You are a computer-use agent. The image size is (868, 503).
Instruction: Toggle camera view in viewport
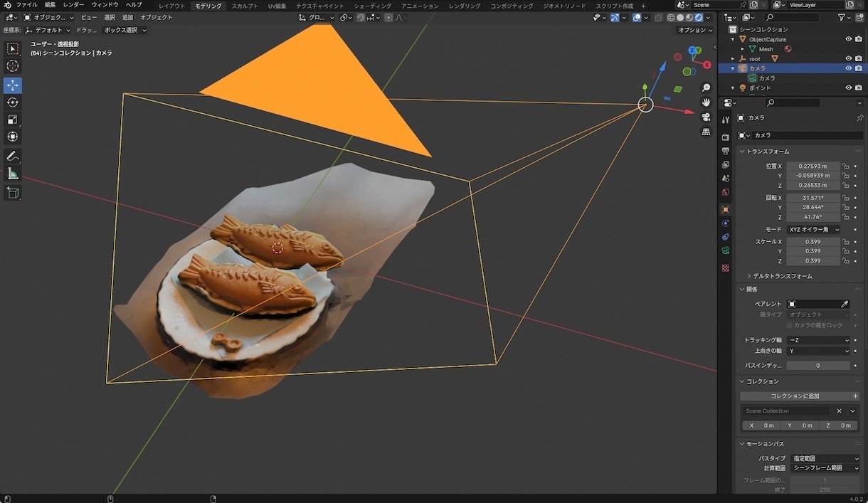pyautogui.click(x=706, y=117)
